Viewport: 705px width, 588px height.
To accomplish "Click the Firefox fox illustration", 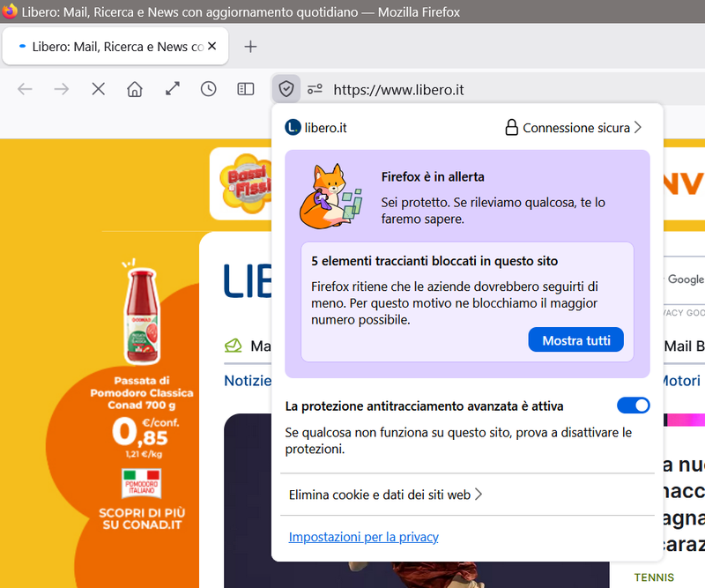I will (x=331, y=197).
